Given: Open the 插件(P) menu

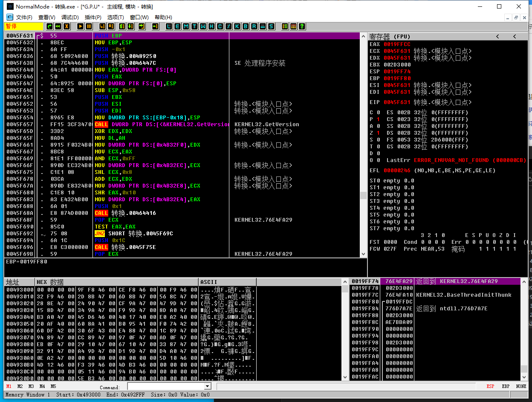Looking at the screenshot, I should [x=93, y=17].
